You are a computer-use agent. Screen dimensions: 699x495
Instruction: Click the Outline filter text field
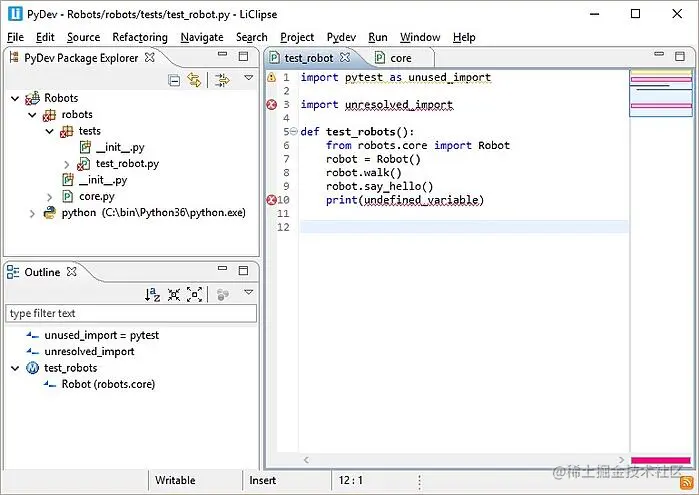[131, 314]
